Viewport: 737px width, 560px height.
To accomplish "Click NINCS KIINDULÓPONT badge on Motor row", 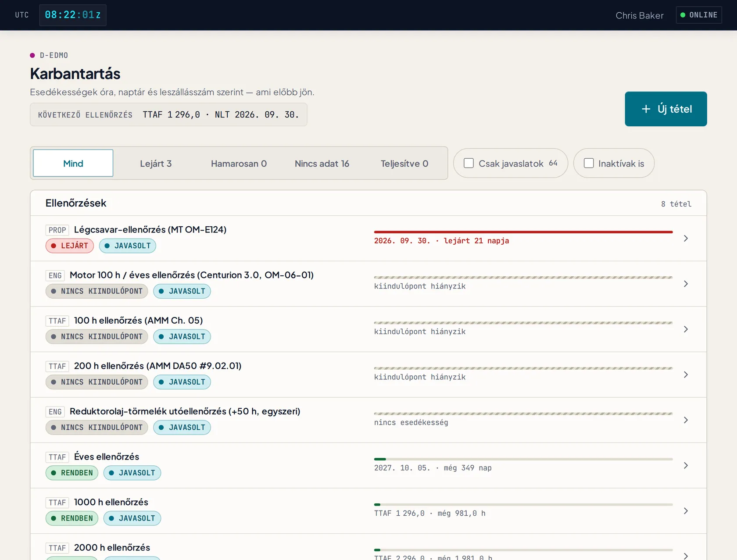I will 97,291.
